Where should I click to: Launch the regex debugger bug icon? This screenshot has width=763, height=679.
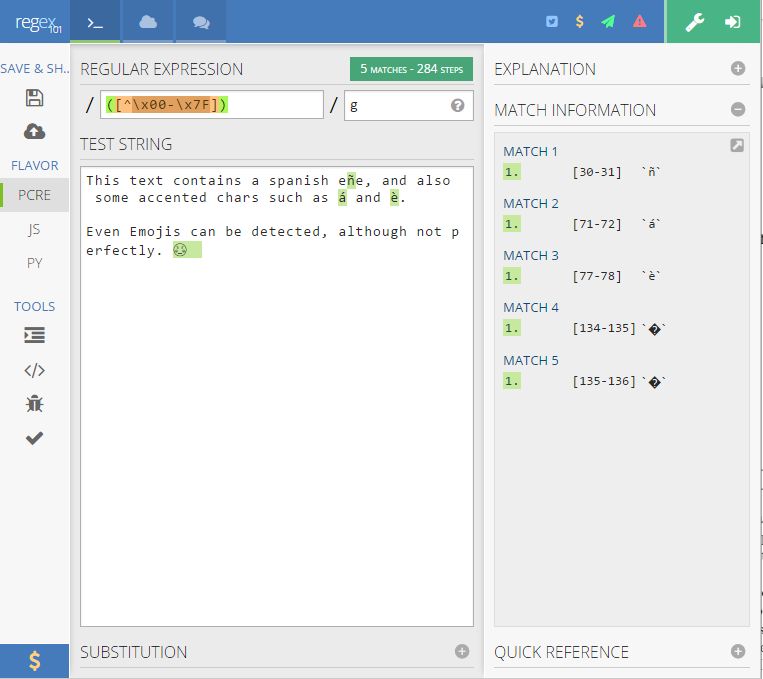(x=34, y=404)
